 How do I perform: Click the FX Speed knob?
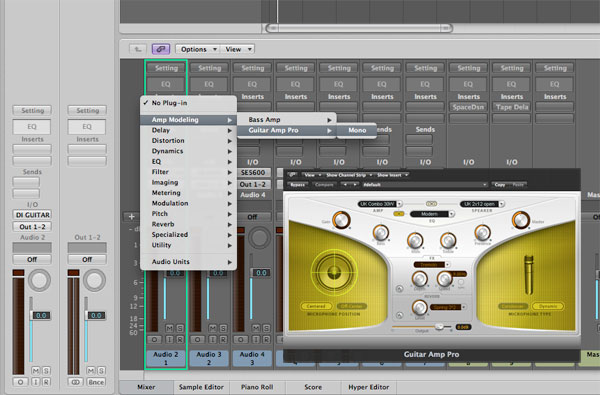445,279
